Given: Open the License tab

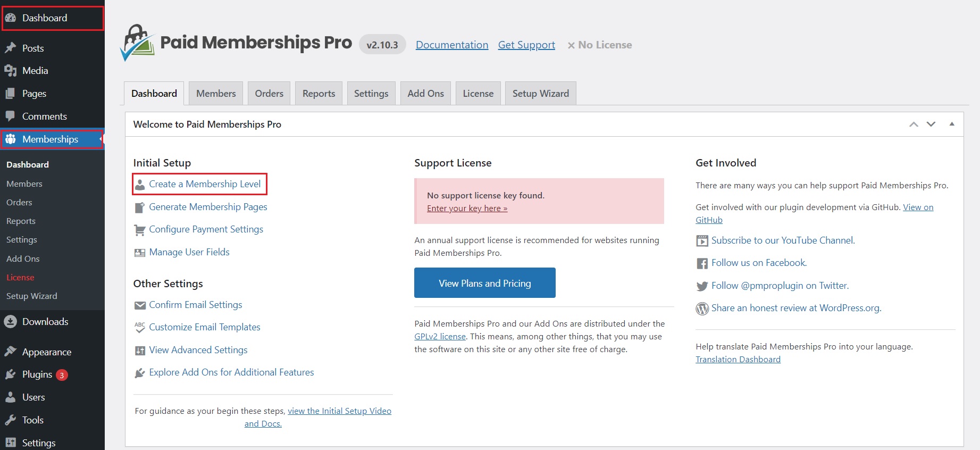Looking at the screenshot, I should pyautogui.click(x=478, y=93).
